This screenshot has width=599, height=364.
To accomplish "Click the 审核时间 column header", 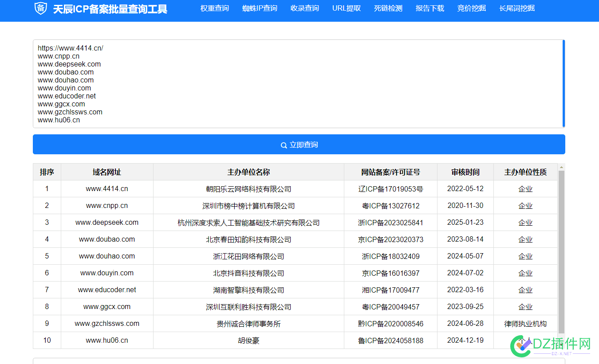I will click(x=465, y=172).
